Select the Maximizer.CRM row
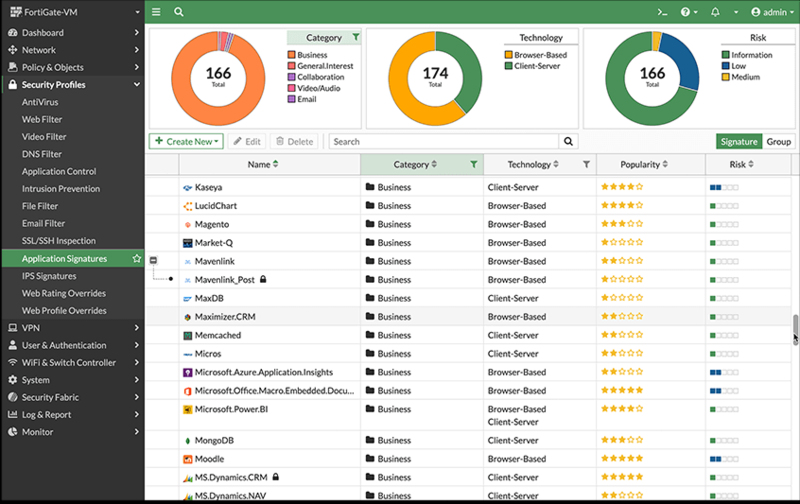Image resolution: width=800 pixels, height=504 pixels. click(468, 317)
